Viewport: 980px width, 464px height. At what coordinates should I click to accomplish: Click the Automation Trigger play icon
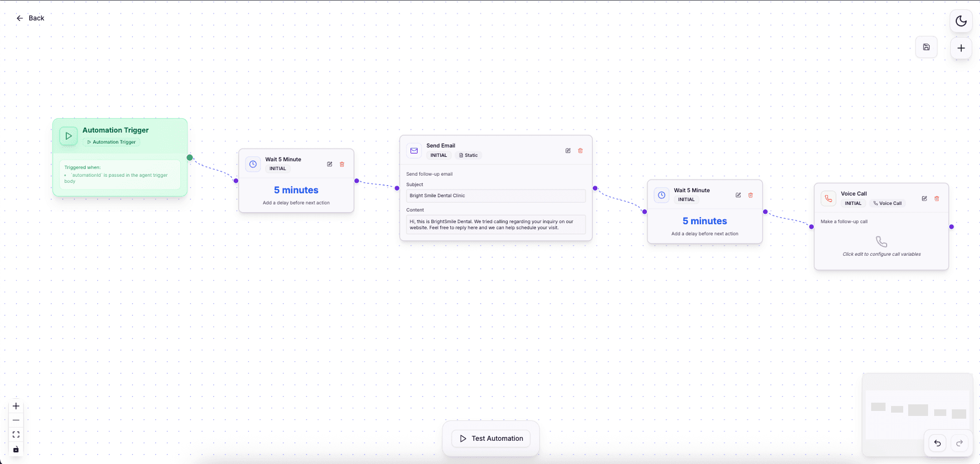tap(69, 135)
